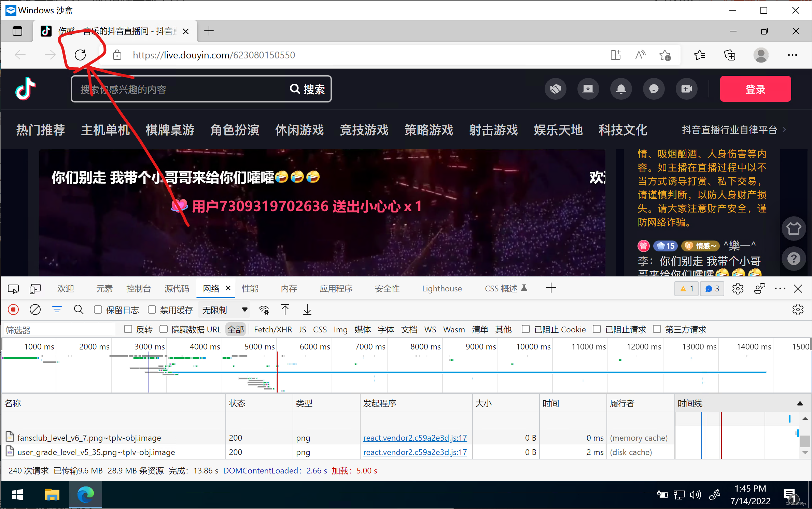Check the 禁用缓存 checkbox
This screenshot has height=509, width=812.
click(x=152, y=310)
